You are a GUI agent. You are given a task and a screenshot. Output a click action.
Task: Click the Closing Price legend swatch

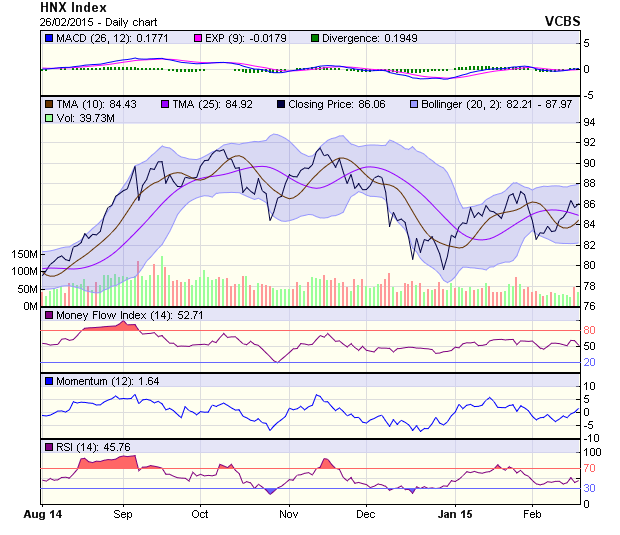coord(281,103)
